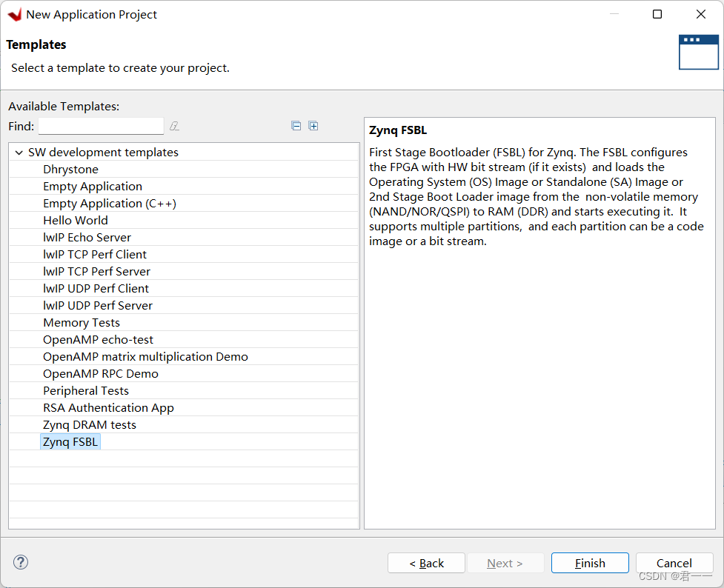This screenshot has height=588, width=724.
Task: Click the Vitis logo in the title bar
Action: [x=15, y=15]
